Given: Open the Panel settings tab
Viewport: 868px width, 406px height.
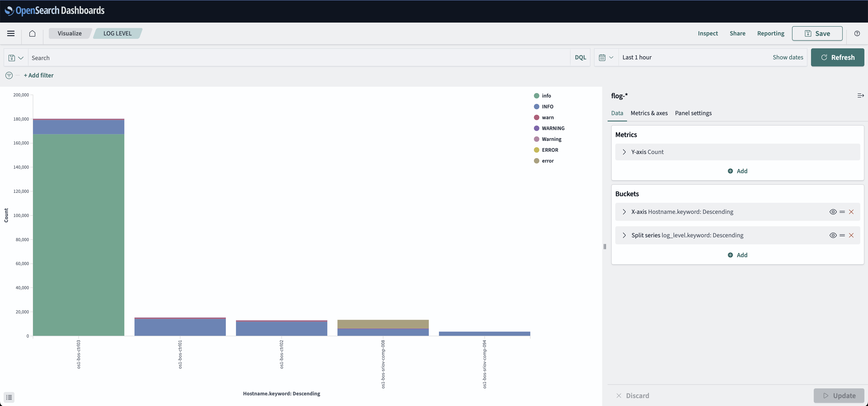Looking at the screenshot, I should click(x=693, y=113).
